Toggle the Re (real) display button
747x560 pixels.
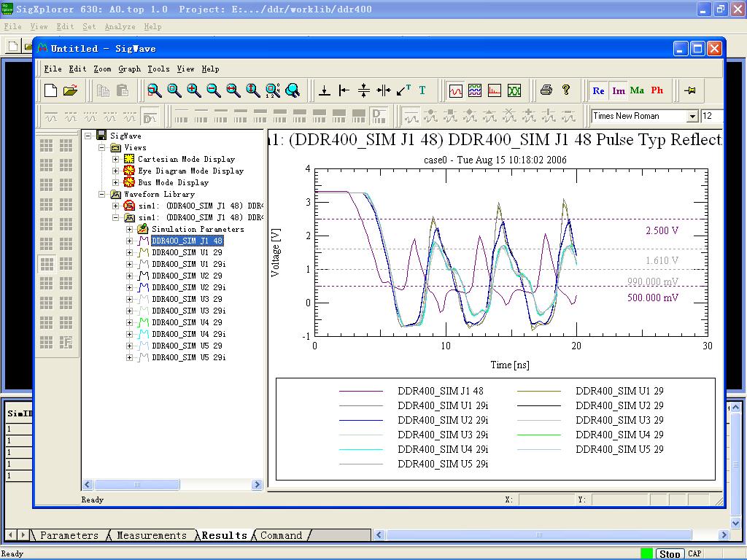[x=598, y=91]
